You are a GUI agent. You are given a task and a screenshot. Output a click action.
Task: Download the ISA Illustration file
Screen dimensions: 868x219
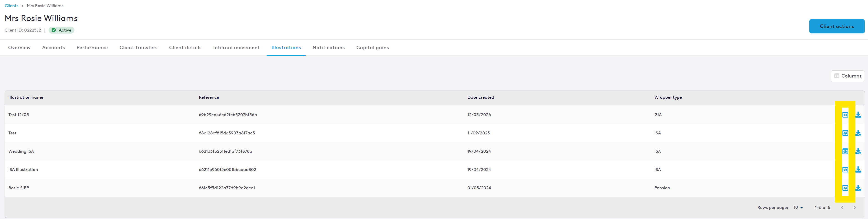858,169
